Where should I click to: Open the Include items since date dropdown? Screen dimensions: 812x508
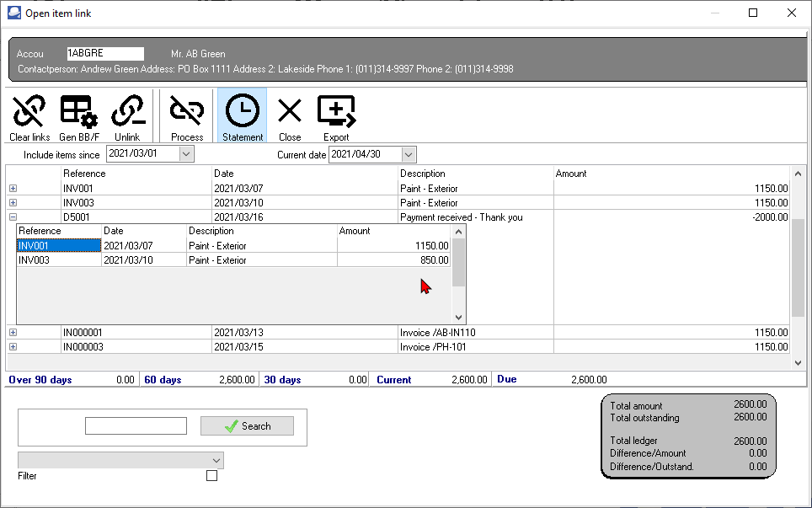[186, 154]
